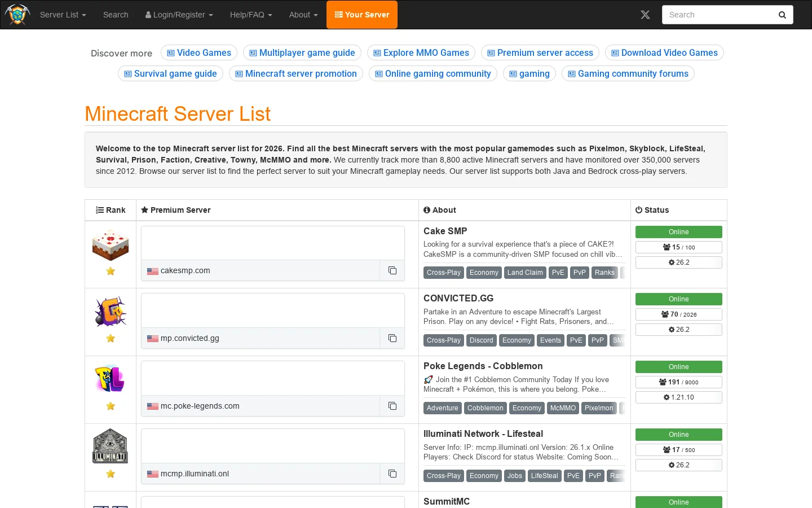Copy the cakesmp.com address
The width and height of the screenshot is (812, 508).
[x=392, y=270]
